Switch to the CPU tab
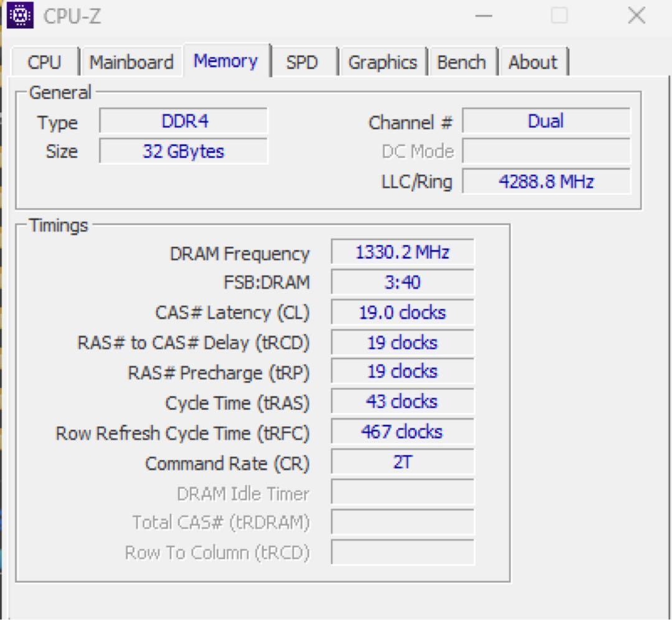The image size is (672, 620). click(x=43, y=62)
